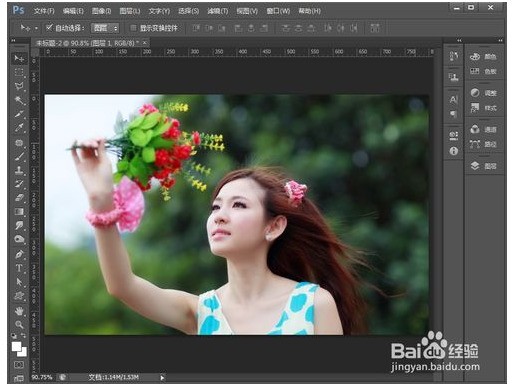Open the 图层(L) menu
Image resolution: width=512 pixels, height=388 pixels.
(x=130, y=11)
